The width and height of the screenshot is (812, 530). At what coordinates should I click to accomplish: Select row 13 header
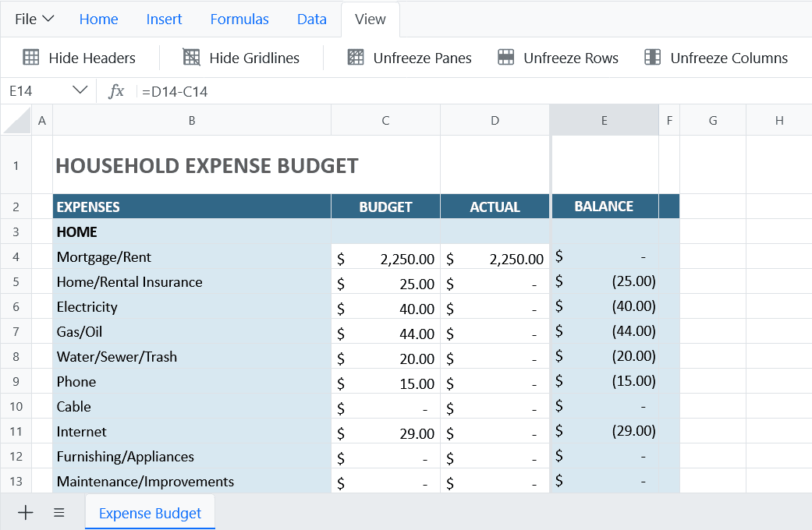[16, 481]
